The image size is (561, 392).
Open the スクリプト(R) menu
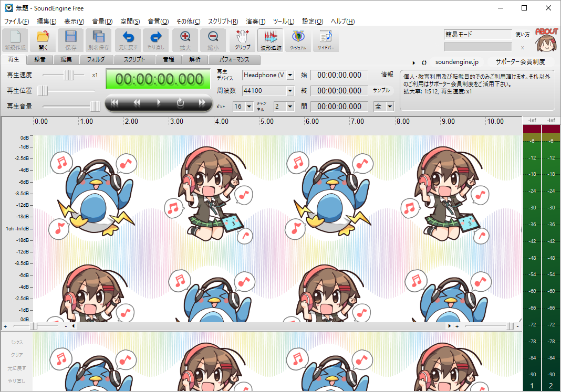click(223, 22)
